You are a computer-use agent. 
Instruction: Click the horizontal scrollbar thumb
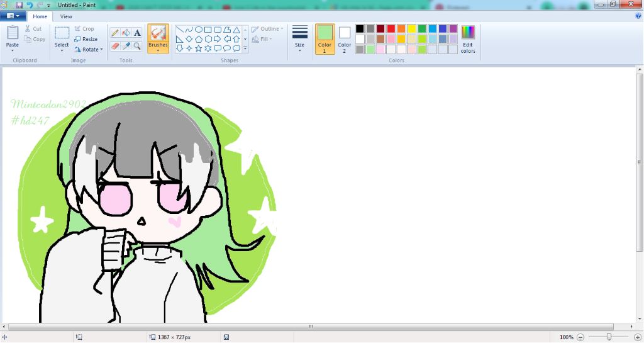pyautogui.click(x=311, y=327)
